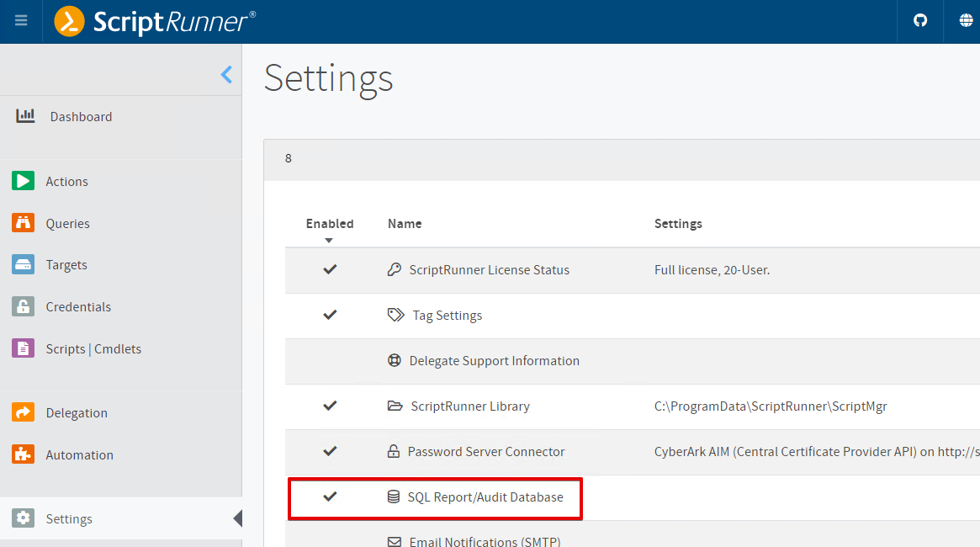Click the Delegation arrow icon
Image resolution: width=980 pixels, height=547 pixels.
tap(23, 412)
